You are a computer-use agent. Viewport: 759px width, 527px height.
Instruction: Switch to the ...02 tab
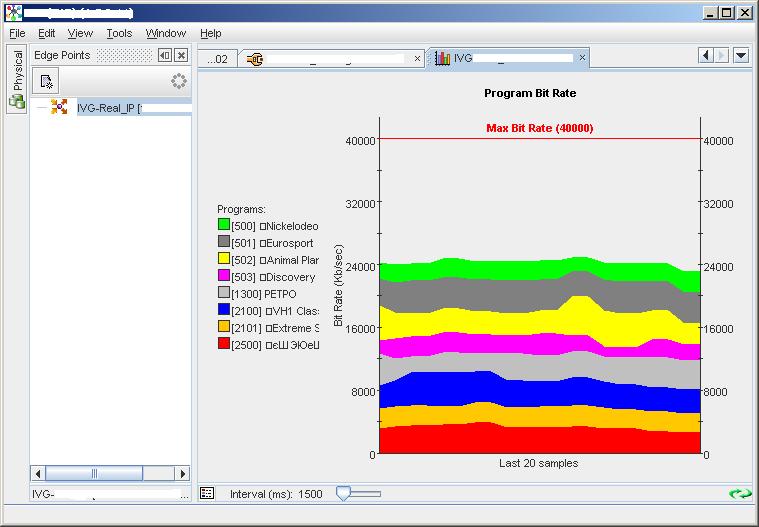coord(217,59)
